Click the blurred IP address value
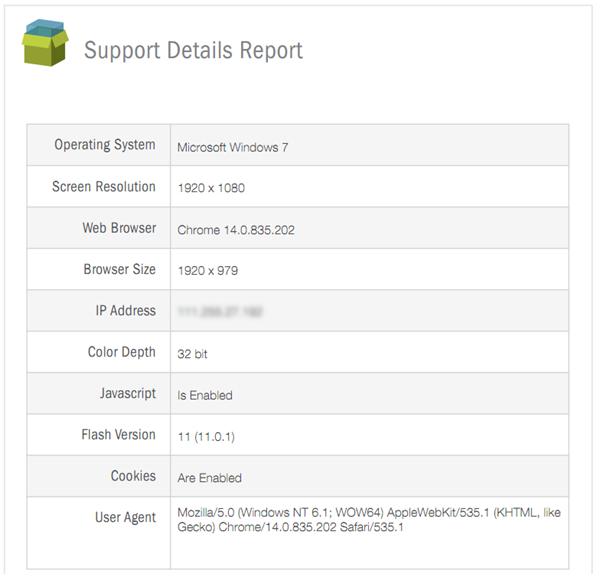 pos(220,313)
